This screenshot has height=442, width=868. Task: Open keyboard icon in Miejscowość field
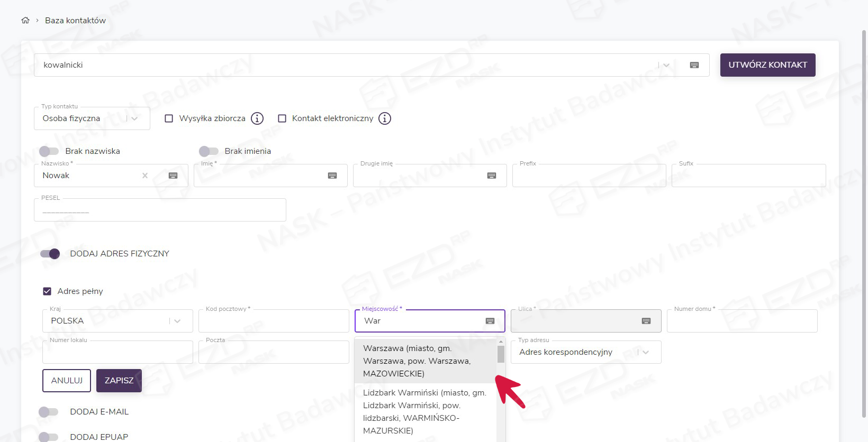[490, 321]
